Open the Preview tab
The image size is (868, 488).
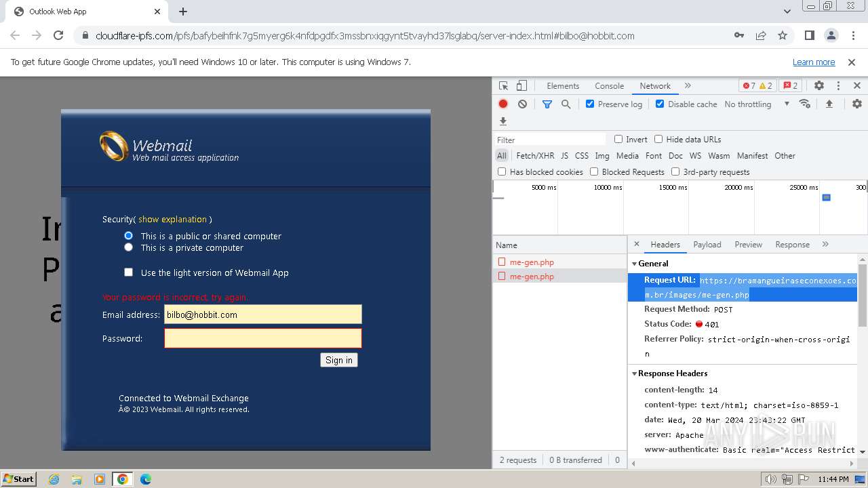[748, 244]
